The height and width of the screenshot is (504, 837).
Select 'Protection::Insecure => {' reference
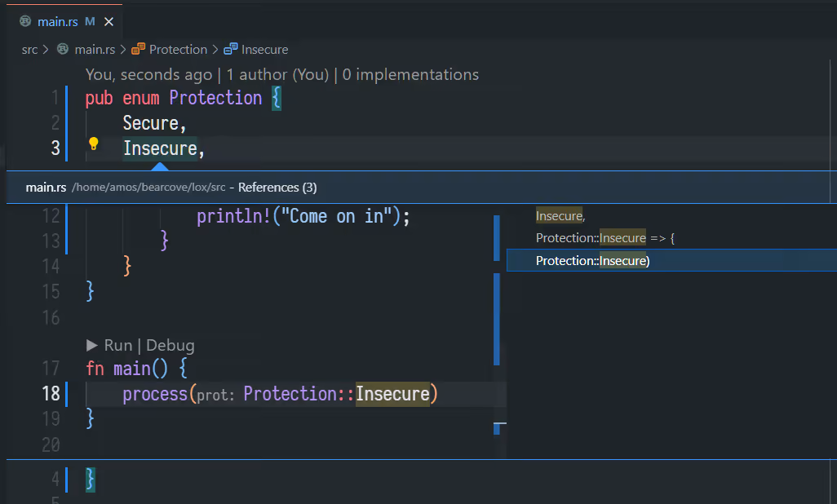pos(605,238)
